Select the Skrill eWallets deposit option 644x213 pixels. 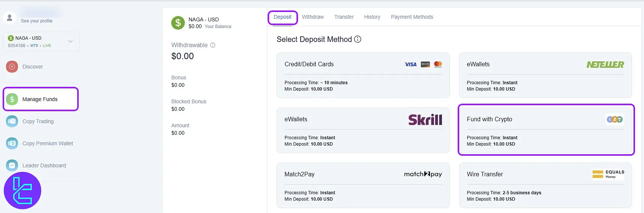(363, 130)
